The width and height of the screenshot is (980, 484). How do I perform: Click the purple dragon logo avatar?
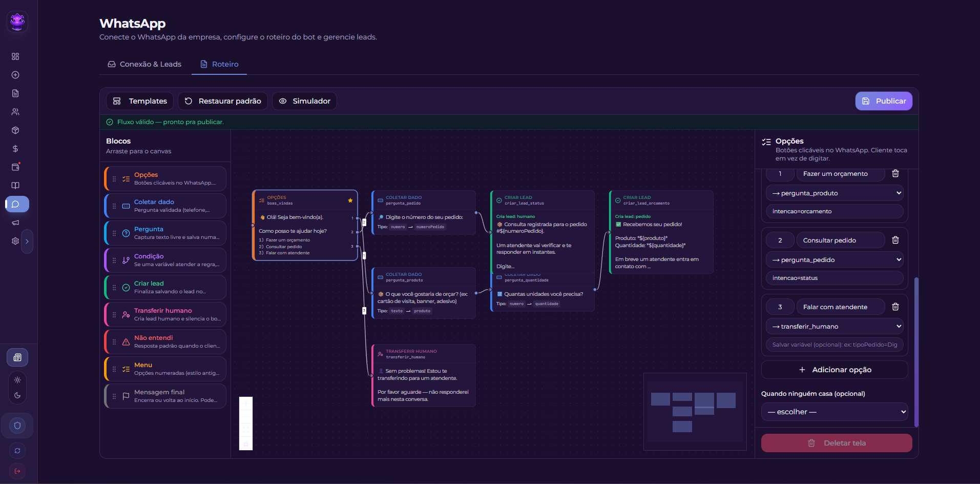(17, 21)
